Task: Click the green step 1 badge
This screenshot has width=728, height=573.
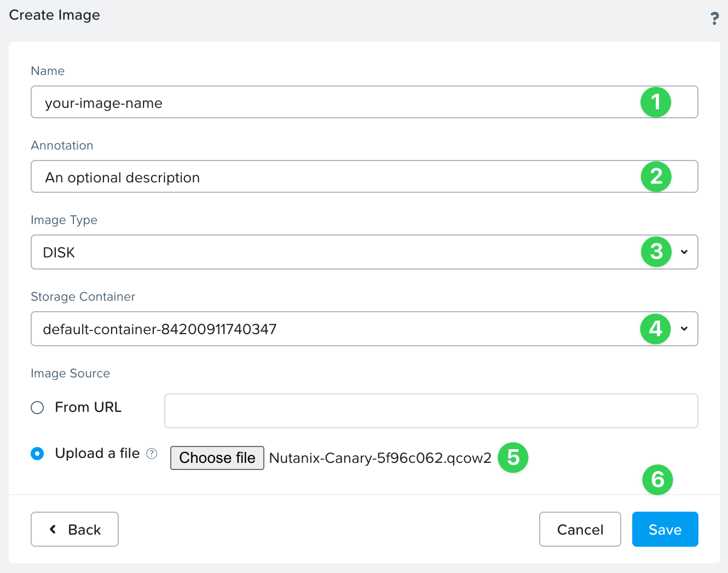Action: point(656,102)
